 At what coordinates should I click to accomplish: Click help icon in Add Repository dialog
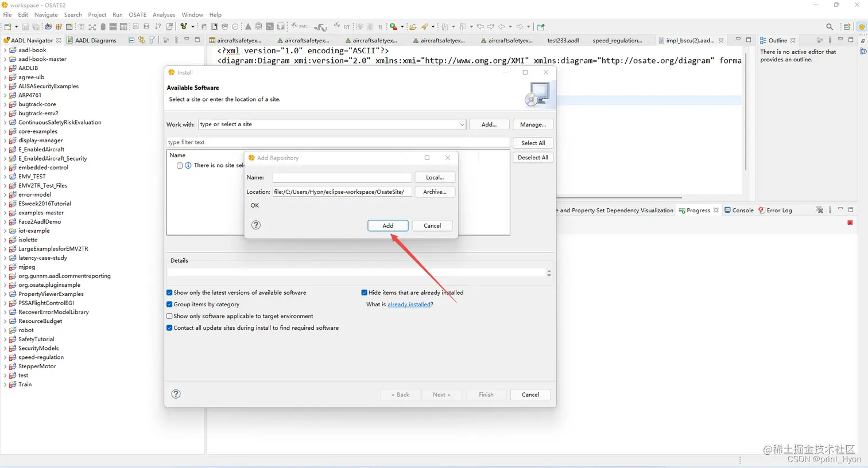(256, 225)
